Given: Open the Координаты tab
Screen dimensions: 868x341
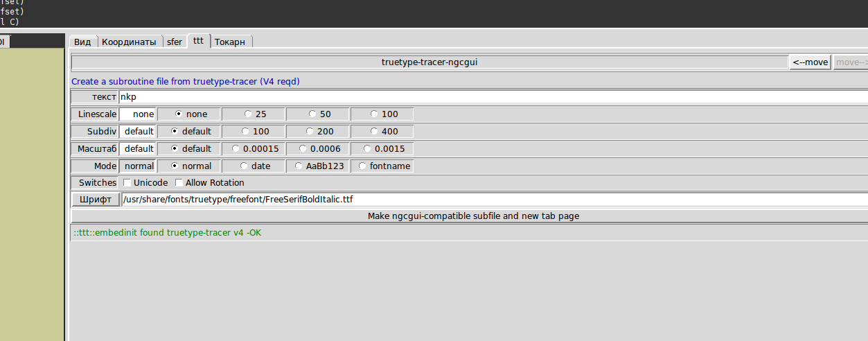Looking at the screenshot, I should click(x=129, y=42).
